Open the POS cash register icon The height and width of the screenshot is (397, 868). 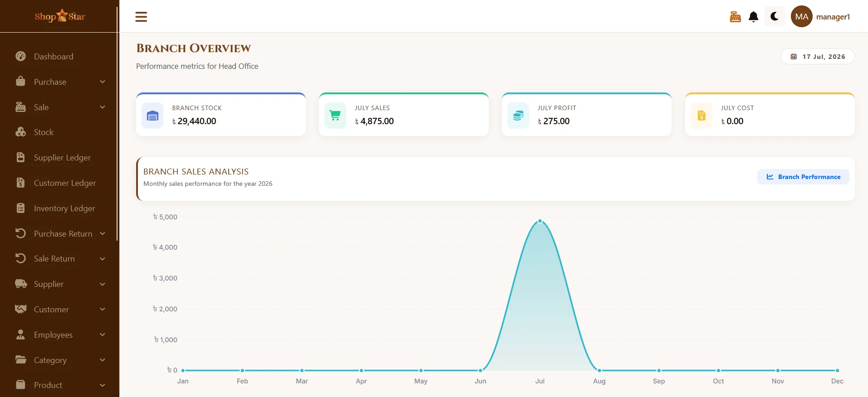[735, 17]
